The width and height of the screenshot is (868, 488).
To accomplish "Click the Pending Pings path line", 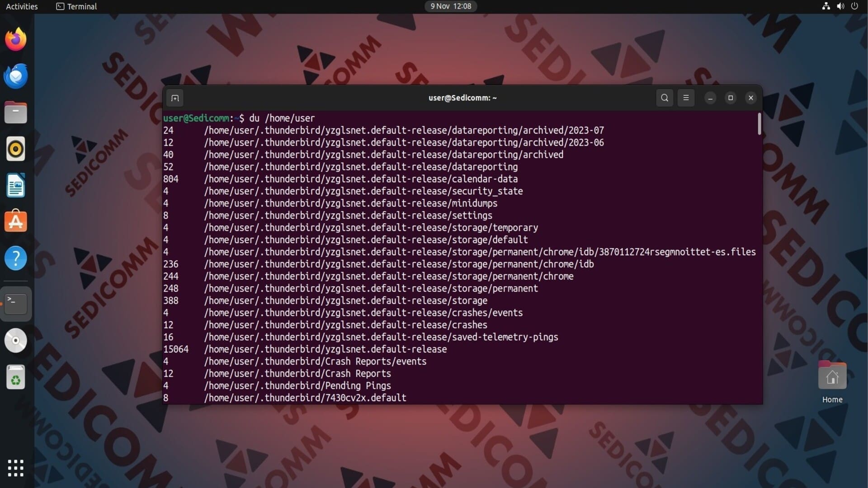I will coord(297,387).
